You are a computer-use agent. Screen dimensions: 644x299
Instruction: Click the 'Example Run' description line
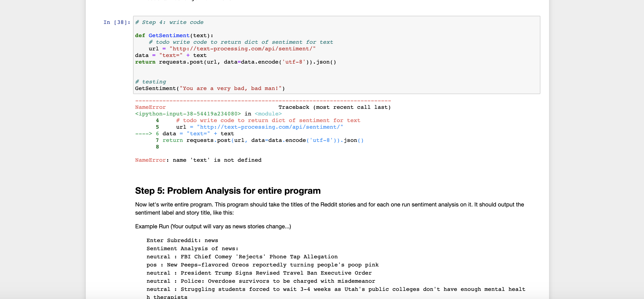(x=213, y=227)
